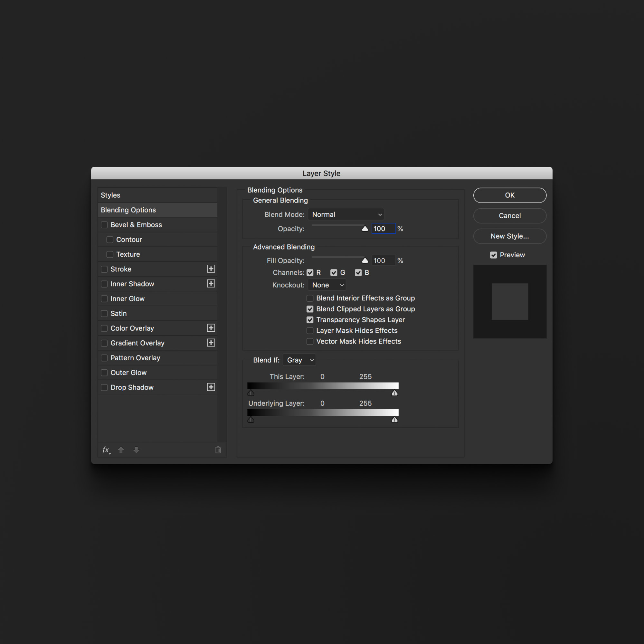Open the Knockout dropdown
This screenshot has width=644, height=644.
[x=327, y=285]
